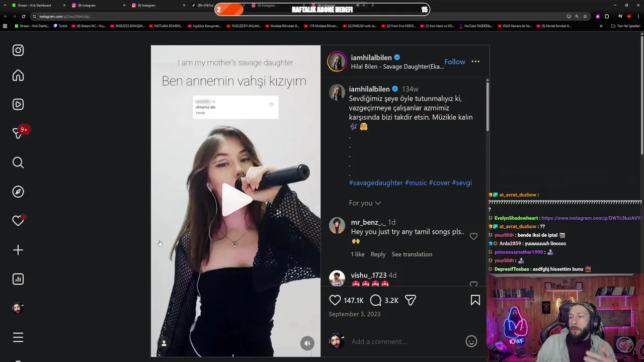Click the comments panel scrollbar
Image resolution: width=644 pixels, height=362 pixels.
point(488,106)
